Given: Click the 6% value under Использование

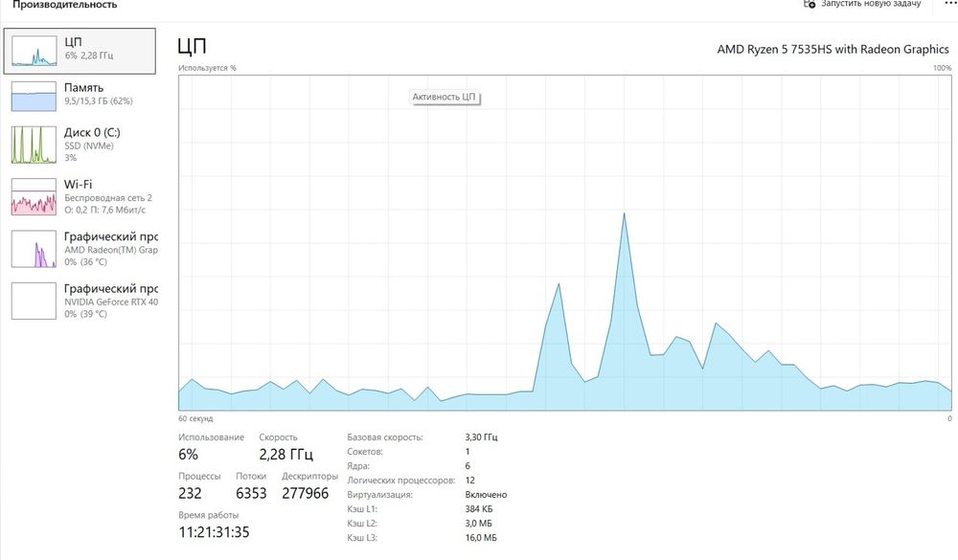Looking at the screenshot, I should tap(188, 455).
